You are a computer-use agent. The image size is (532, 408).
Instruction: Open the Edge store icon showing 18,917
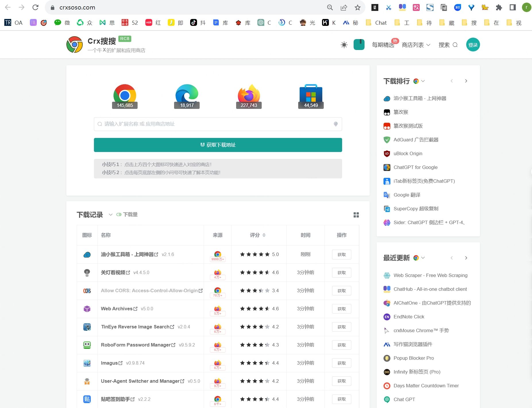tap(187, 95)
